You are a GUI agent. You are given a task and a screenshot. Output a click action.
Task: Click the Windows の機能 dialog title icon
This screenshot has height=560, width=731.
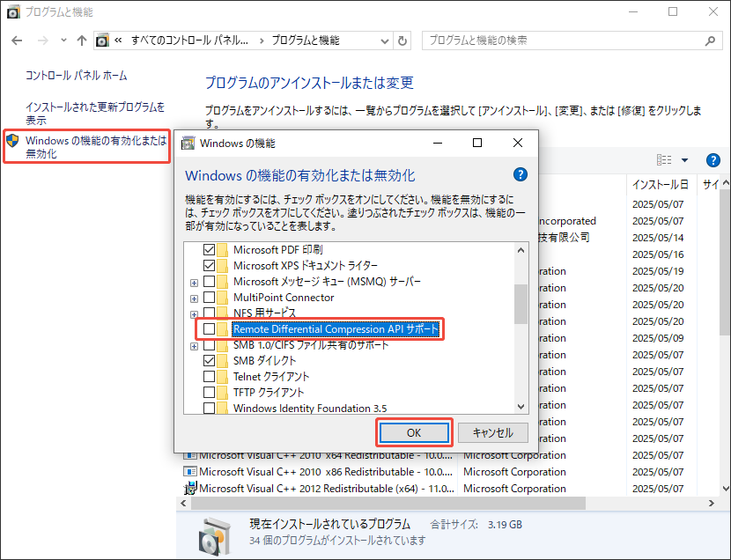[188, 143]
